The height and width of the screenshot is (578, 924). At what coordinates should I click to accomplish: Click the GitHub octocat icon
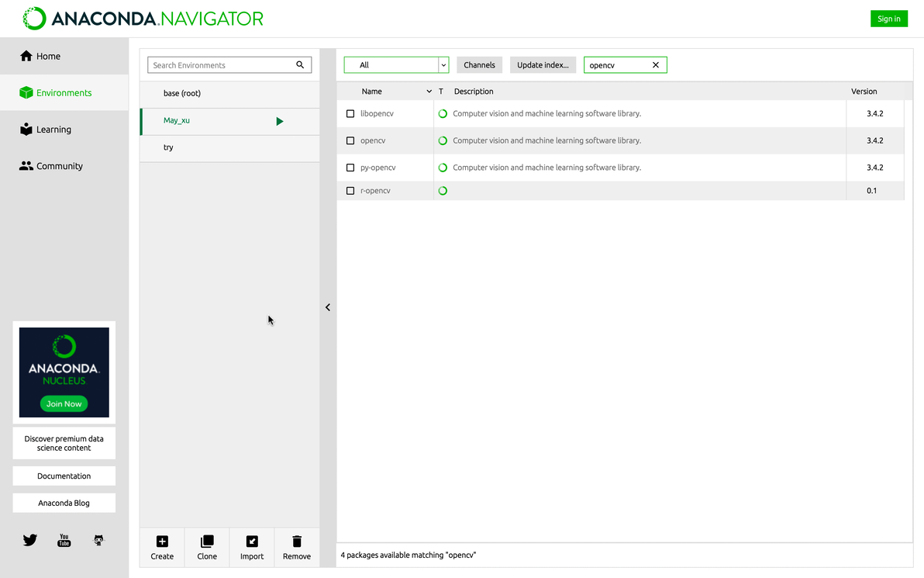(99, 540)
